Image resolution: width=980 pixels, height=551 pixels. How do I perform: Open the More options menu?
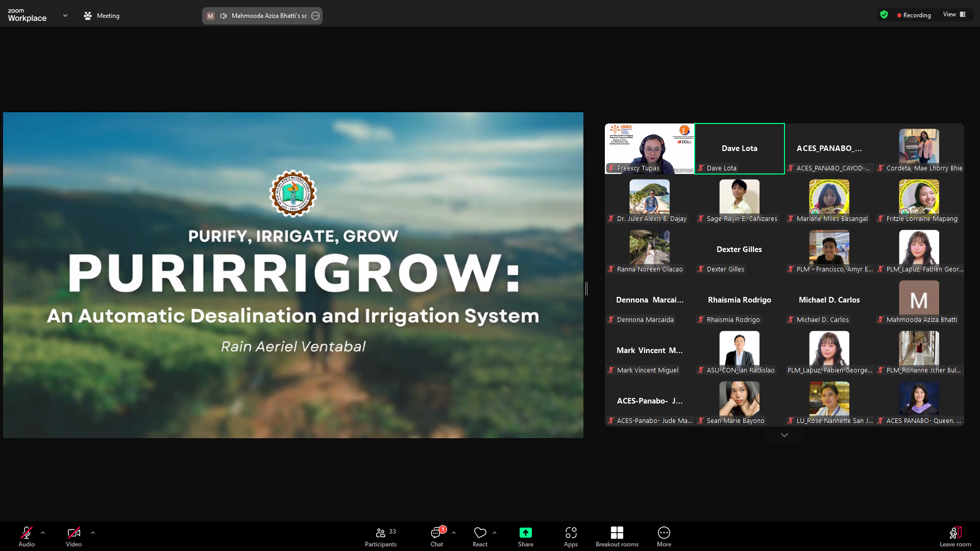coord(664,537)
